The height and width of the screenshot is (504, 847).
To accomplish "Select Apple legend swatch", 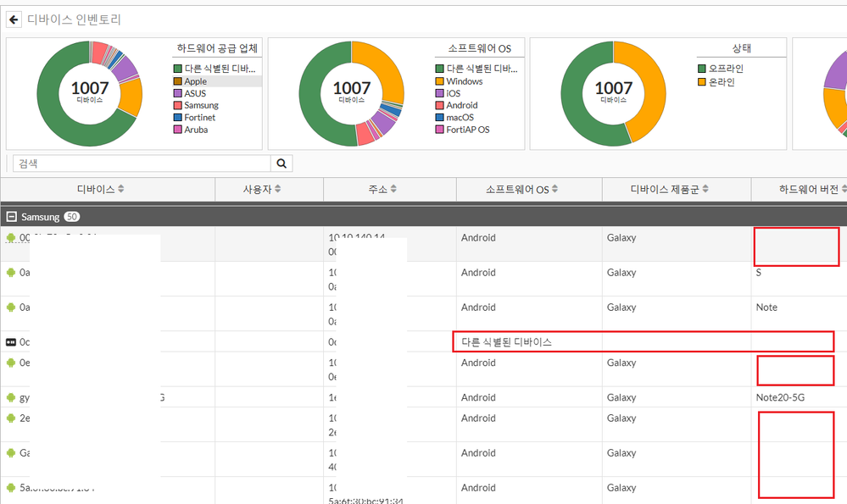I will [x=177, y=81].
